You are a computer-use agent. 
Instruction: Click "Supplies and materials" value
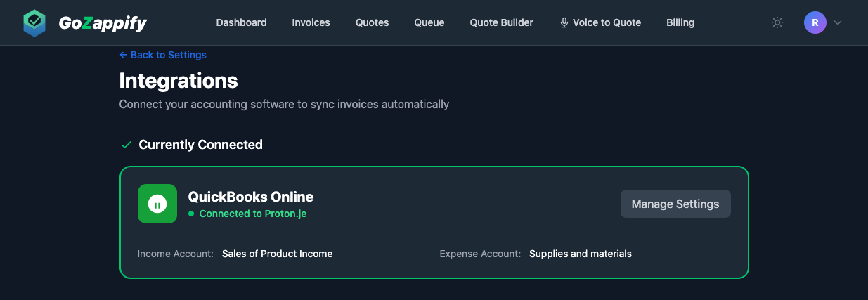[x=581, y=254]
